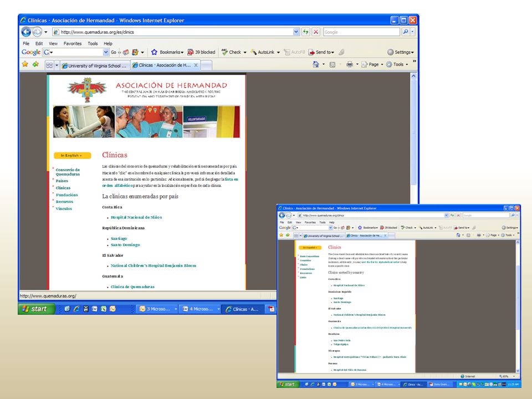532x399 pixels.
Task: Open File menu in Clínicas window
Action: tap(26, 43)
